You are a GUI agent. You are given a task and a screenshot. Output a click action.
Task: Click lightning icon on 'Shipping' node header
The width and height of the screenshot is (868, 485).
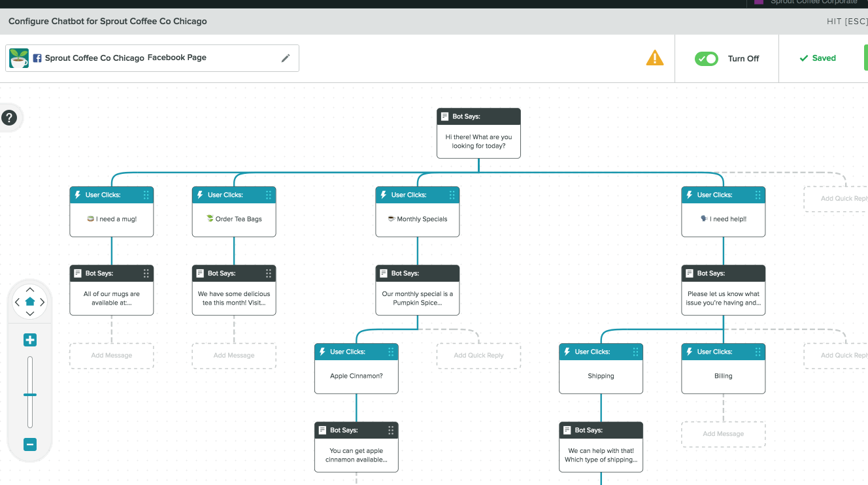pos(567,352)
